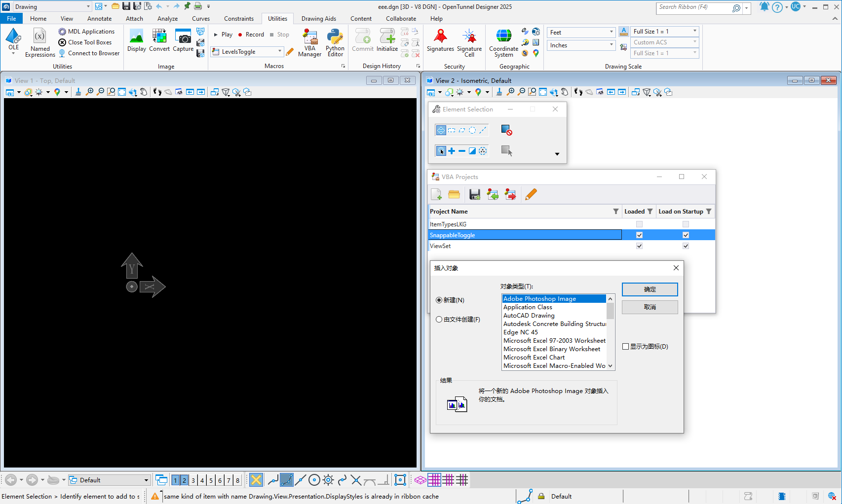This screenshot has height=504, width=842.
Task: Launch the VBA Manager
Action: click(310, 42)
